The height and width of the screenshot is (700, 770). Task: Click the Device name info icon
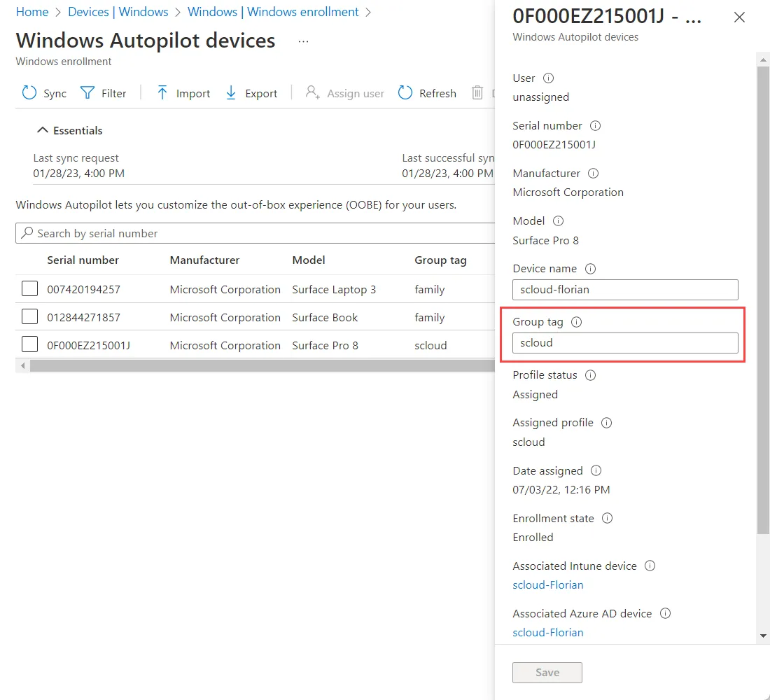point(590,269)
